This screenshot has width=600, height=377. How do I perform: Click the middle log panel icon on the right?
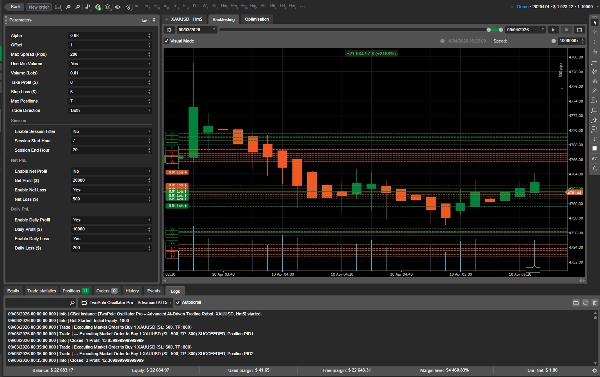[x=585, y=303]
